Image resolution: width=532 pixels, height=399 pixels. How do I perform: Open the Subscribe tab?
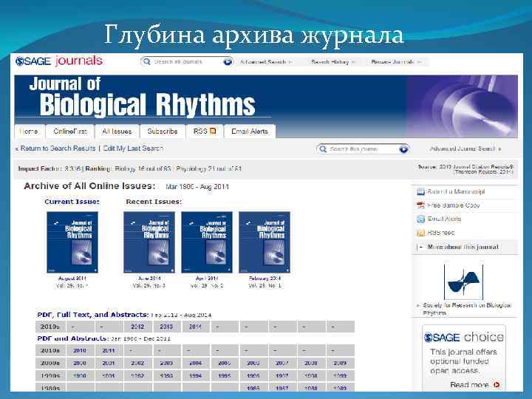163,132
